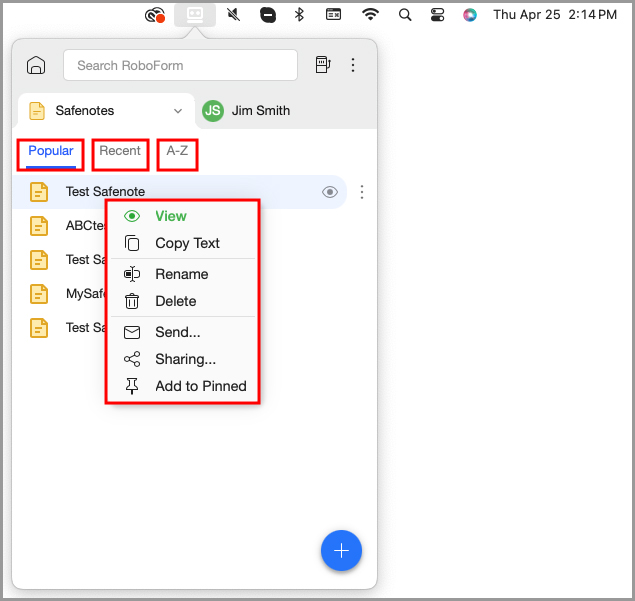Click the JS avatar badge
Image resolution: width=635 pixels, height=601 pixels.
point(213,111)
